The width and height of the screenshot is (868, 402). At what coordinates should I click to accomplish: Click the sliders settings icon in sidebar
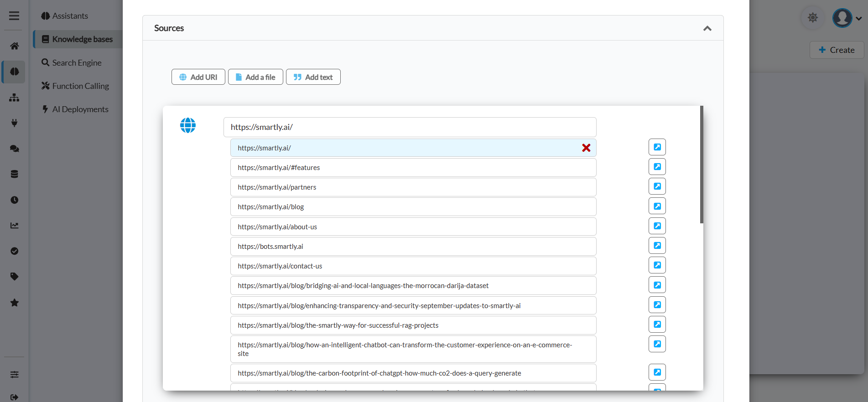coord(14,375)
